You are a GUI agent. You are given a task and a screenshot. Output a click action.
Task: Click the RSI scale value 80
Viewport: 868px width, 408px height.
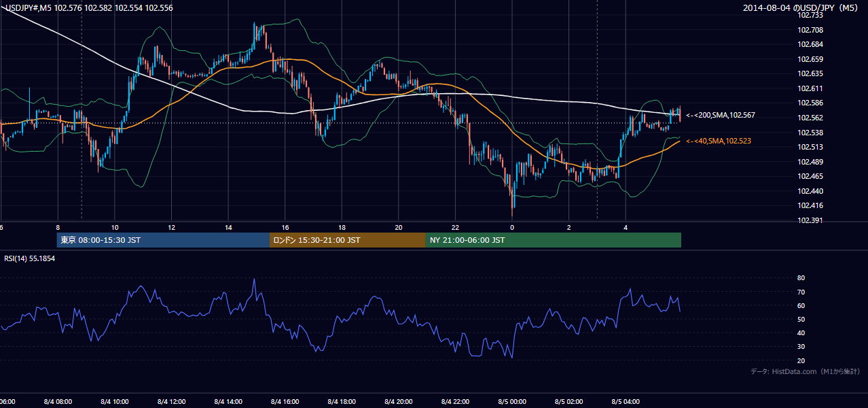(x=801, y=278)
